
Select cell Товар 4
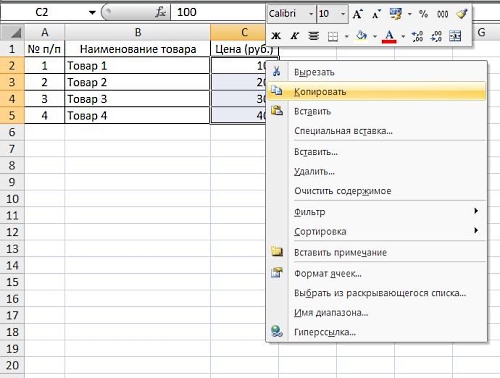[x=138, y=116]
